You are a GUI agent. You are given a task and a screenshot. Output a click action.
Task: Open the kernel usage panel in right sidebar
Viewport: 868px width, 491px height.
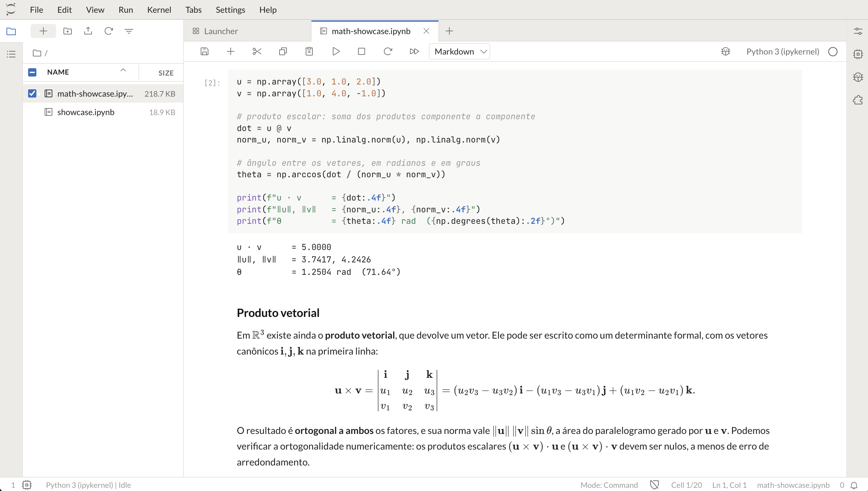pos(858,54)
